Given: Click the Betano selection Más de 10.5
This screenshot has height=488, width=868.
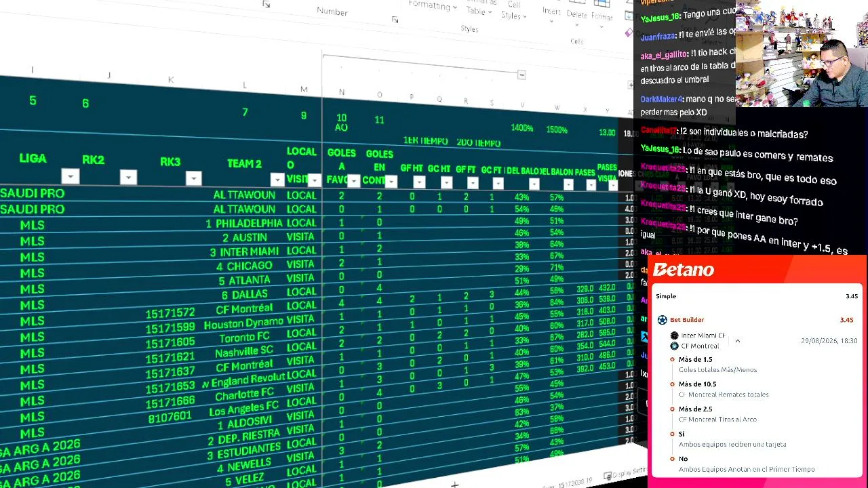Looking at the screenshot, I should pos(698,384).
